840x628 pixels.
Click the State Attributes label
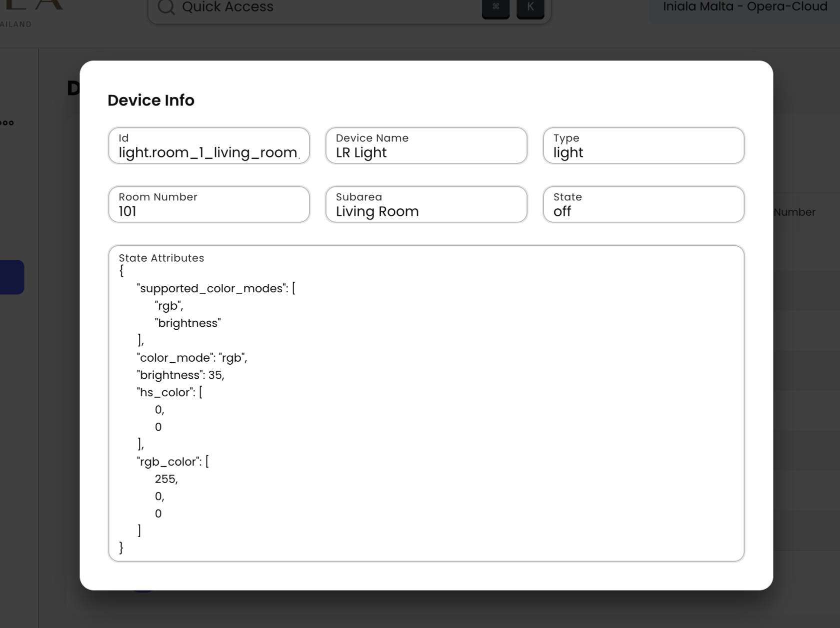161,258
